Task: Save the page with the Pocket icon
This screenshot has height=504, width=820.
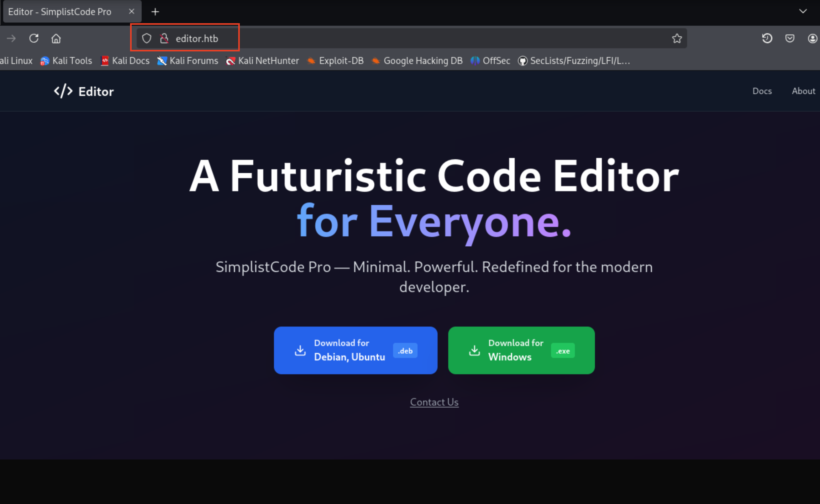Action: click(x=789, y=38)
